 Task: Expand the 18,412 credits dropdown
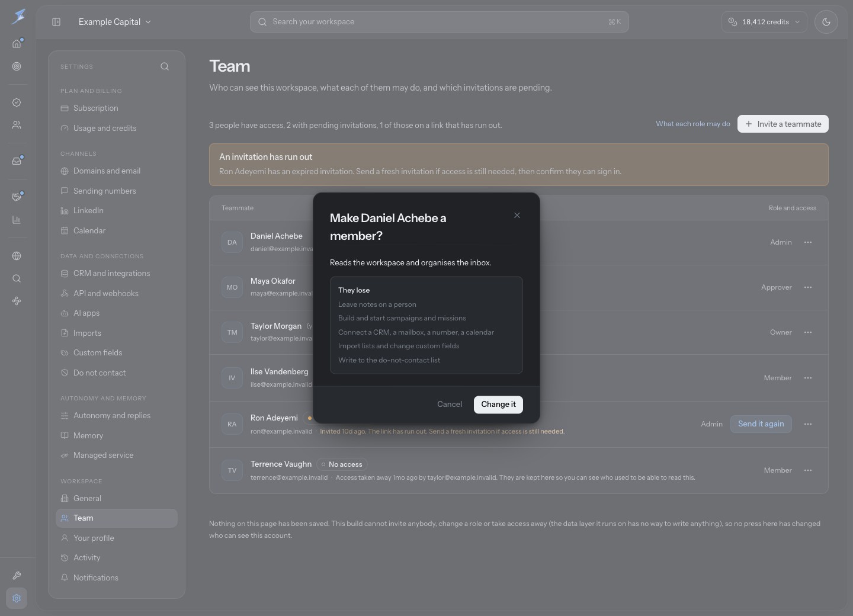click(x=764, y=22)
